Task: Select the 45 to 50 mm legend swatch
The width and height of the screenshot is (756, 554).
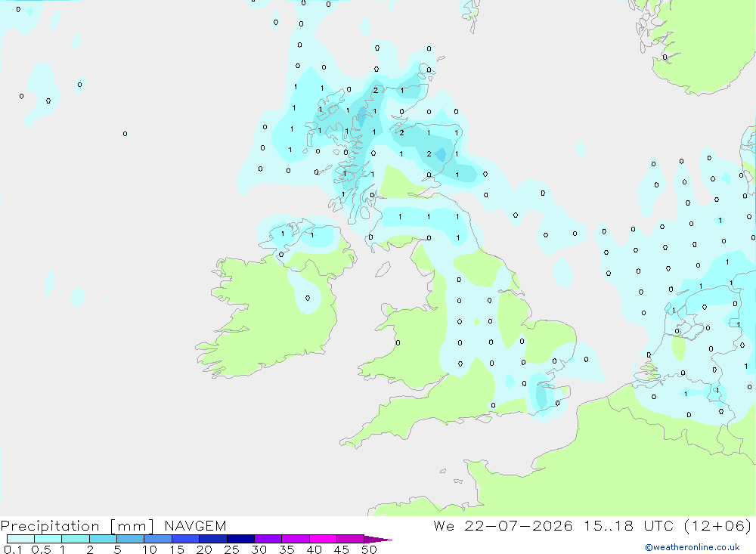Action: [351, 539]
